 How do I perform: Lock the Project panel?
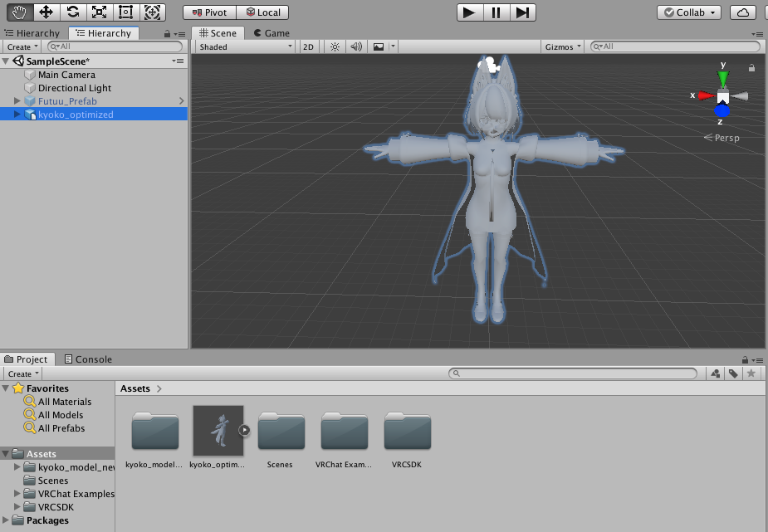pos(745,359)
